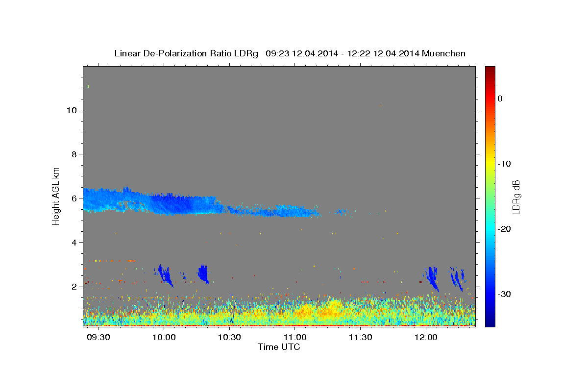Click the height tick label 10
588x392 pixels.
[x=72, y=110]
